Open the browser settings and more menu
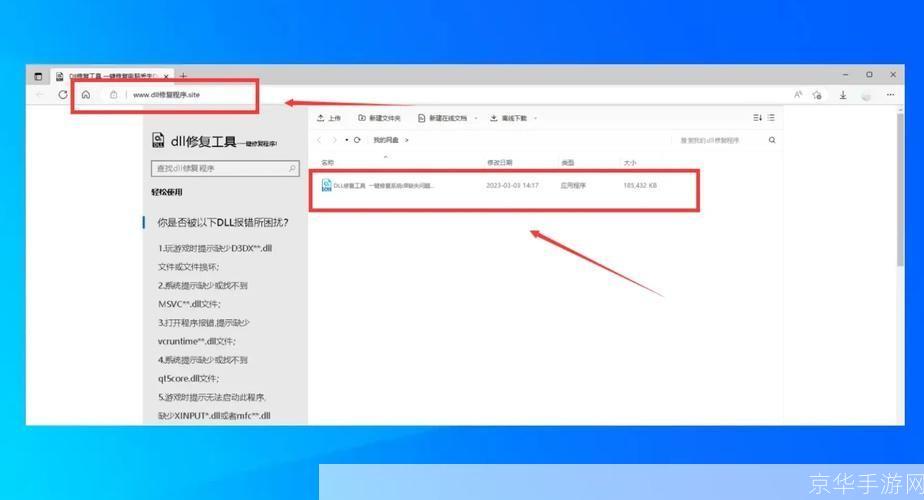 pyautogui.click(x=890, y=94)
